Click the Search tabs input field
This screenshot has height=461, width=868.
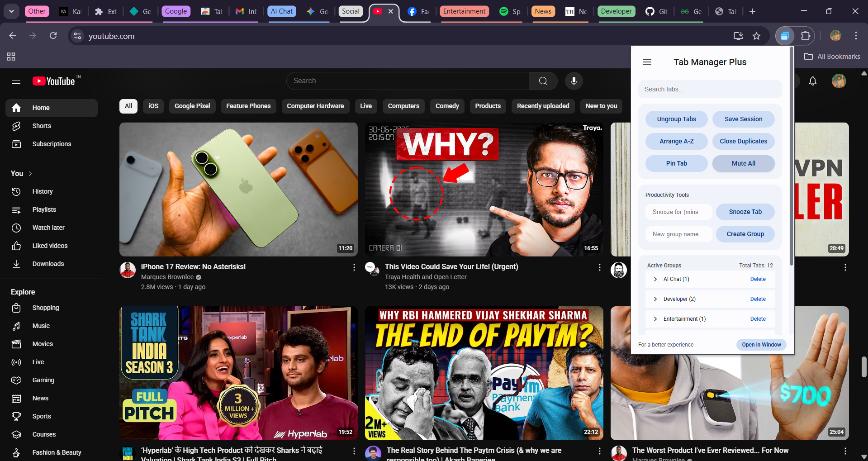point(709,89)
